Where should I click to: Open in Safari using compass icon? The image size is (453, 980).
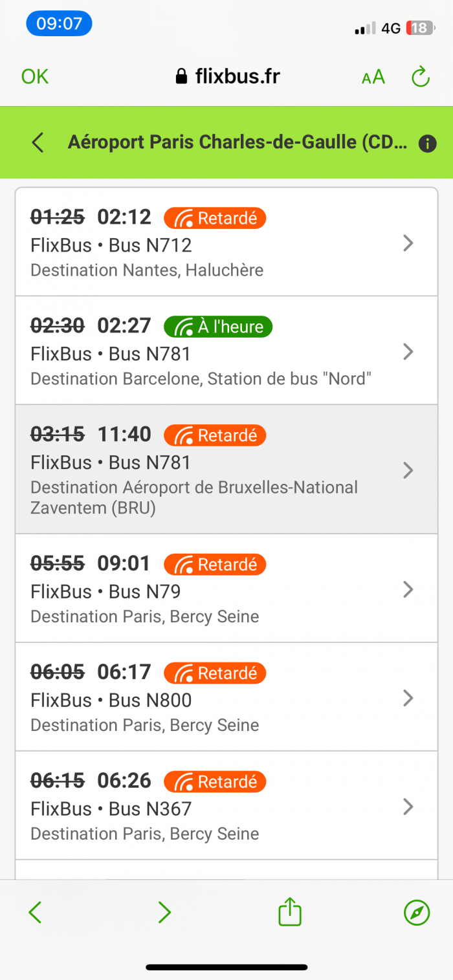[417, 913]
